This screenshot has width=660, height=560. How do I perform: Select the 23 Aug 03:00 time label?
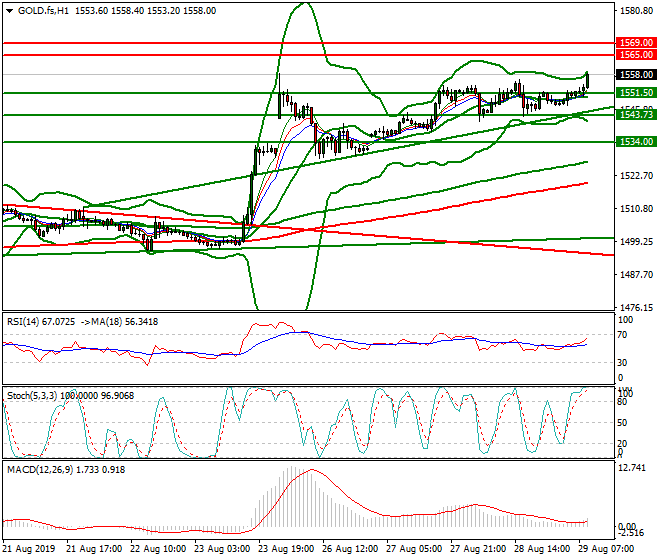(222, 549)
